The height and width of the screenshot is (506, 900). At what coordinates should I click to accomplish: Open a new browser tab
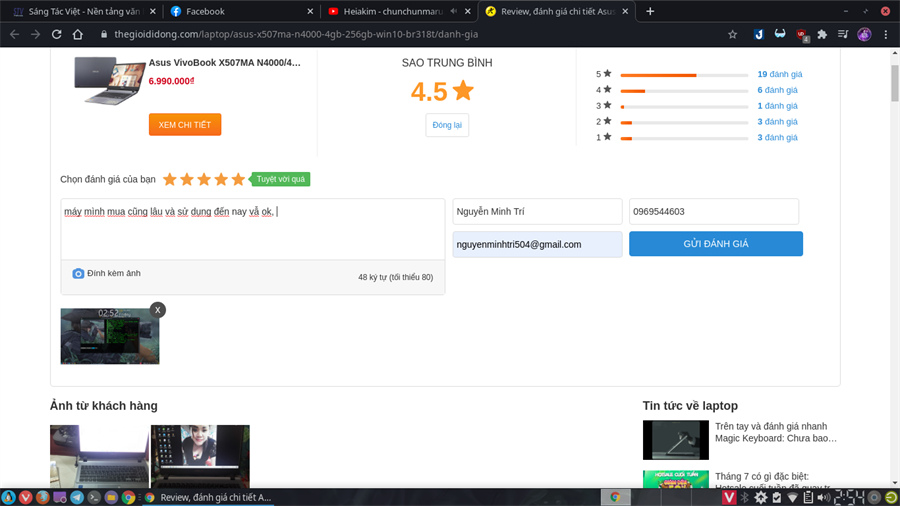coord(650,11)
